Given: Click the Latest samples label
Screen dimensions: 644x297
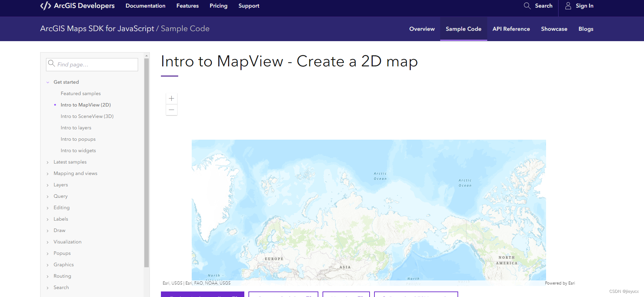Looking at the screenshot, I should (x=70, y=162).
